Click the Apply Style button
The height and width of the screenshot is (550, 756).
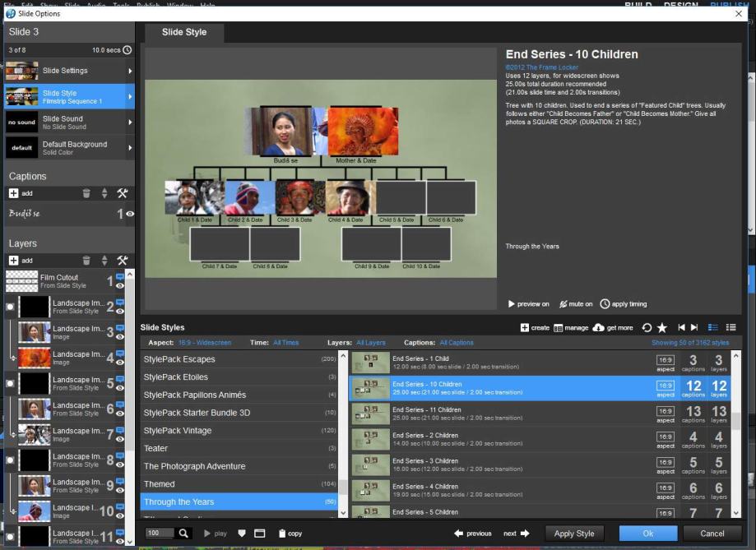(x=574, y=534)
